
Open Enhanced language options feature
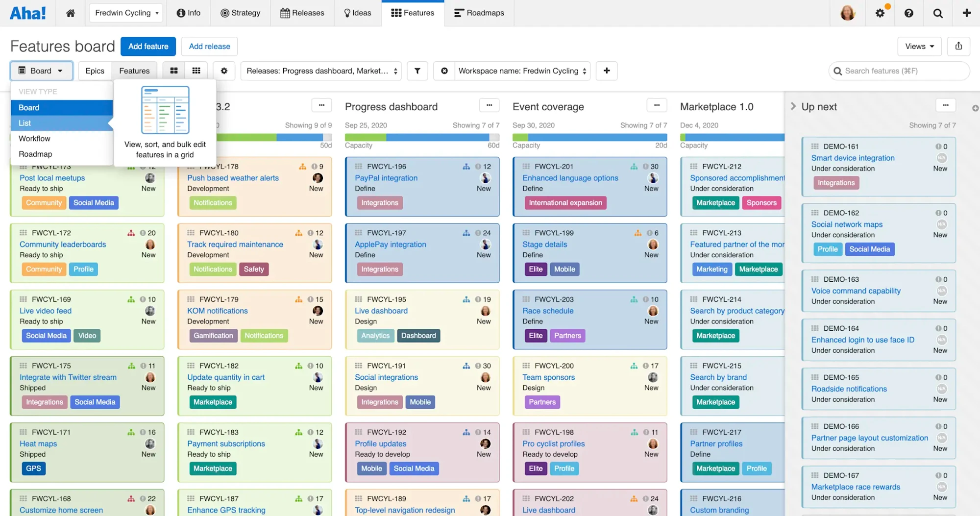click(x=570, y=178)
